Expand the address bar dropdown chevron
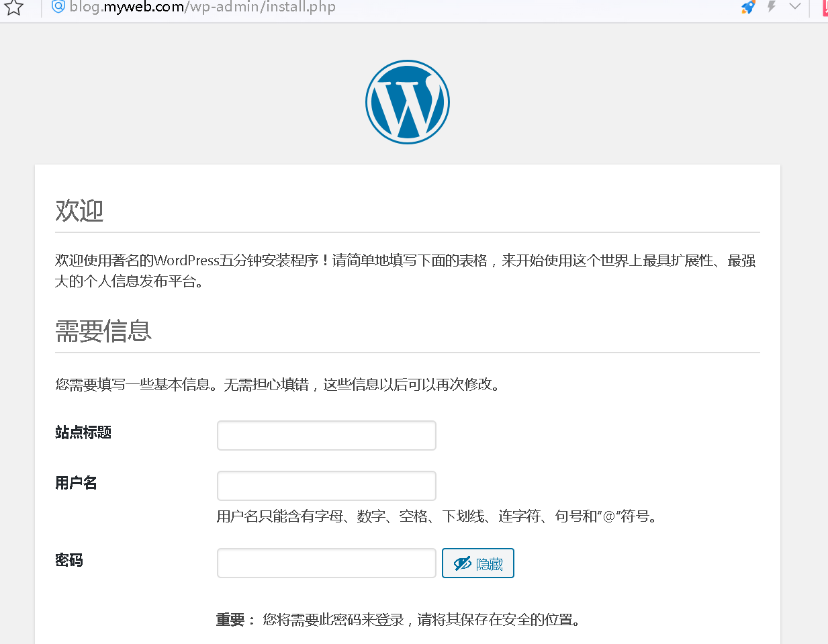The image size is (828, 644). 795,6
